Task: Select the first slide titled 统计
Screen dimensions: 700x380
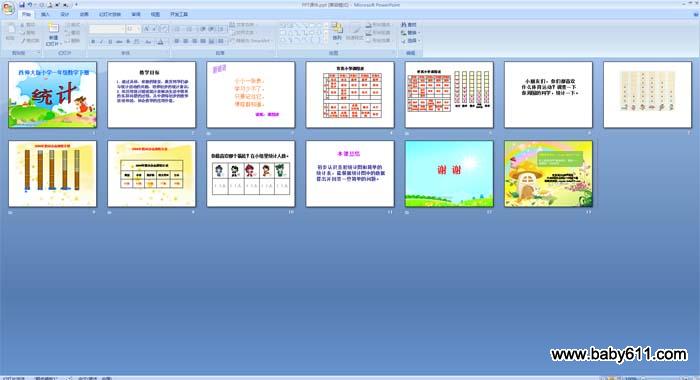Action: coord(52,95)
